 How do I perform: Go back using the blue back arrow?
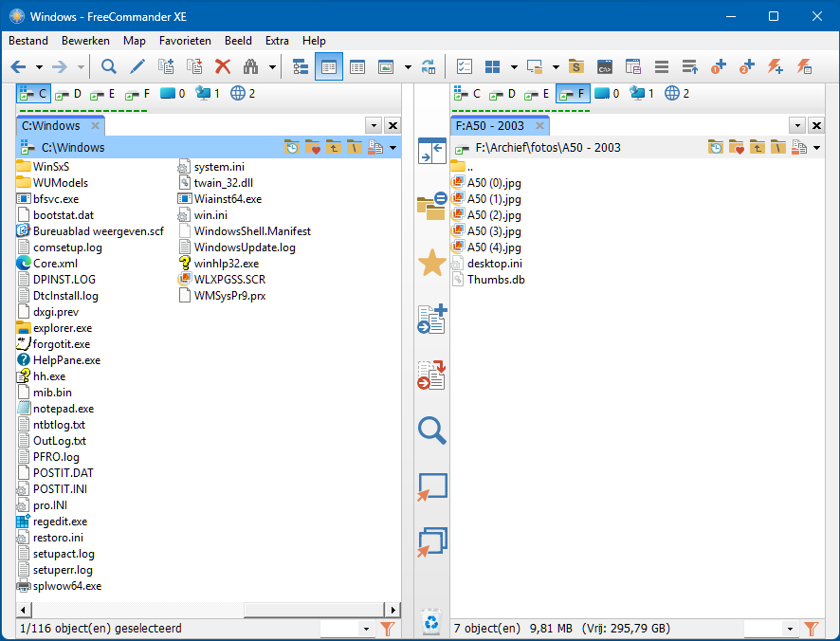point(18,67)
